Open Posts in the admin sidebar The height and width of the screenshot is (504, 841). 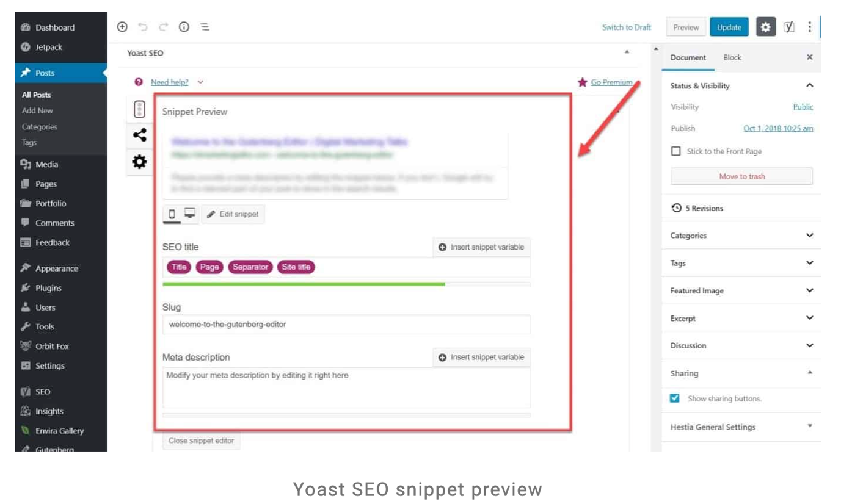61,73
